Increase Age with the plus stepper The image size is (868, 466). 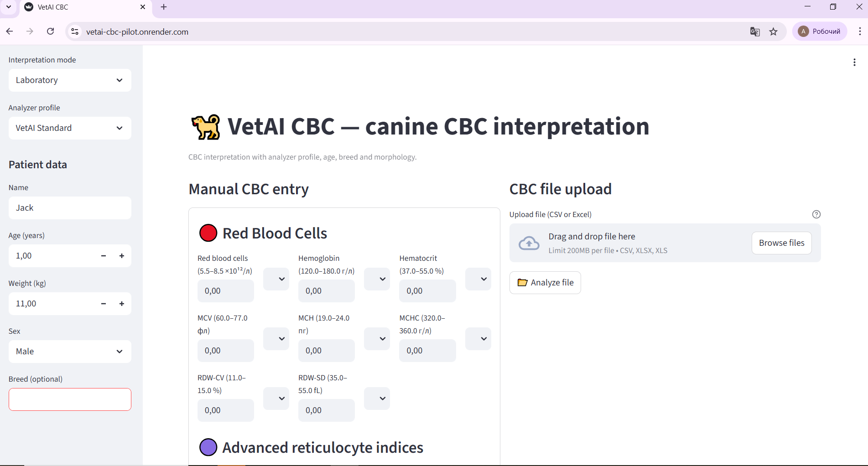[121, 256]
